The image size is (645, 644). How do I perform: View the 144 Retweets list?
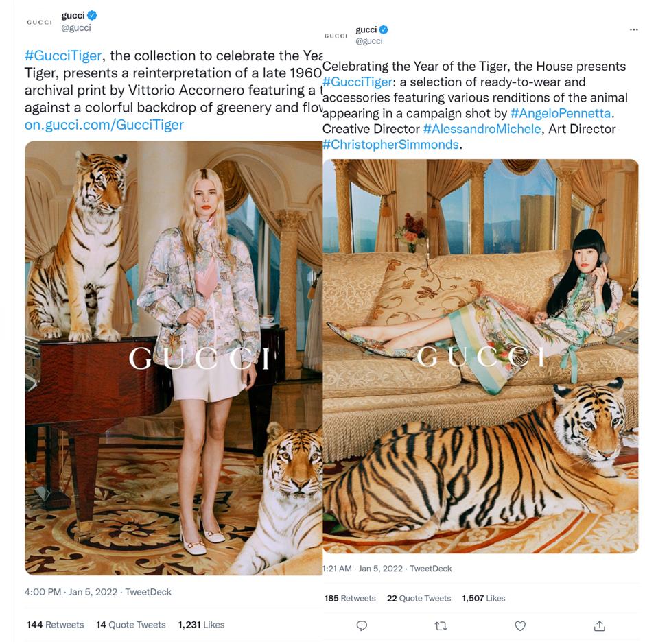point(55,625)
